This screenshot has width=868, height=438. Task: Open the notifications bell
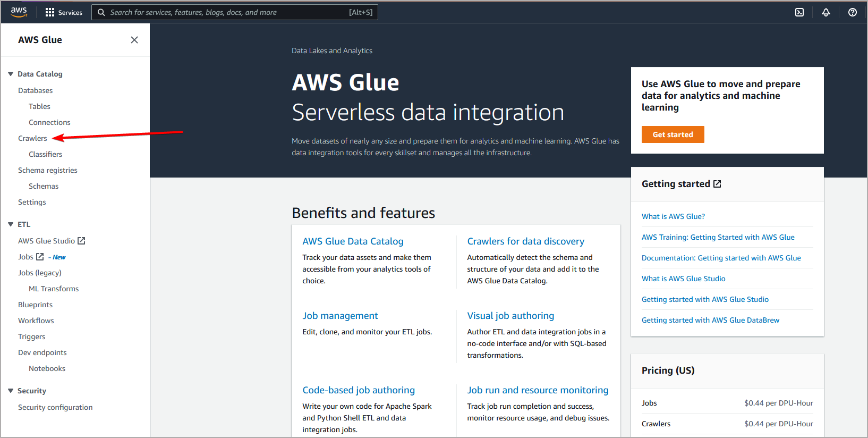(x=826, y=12)
